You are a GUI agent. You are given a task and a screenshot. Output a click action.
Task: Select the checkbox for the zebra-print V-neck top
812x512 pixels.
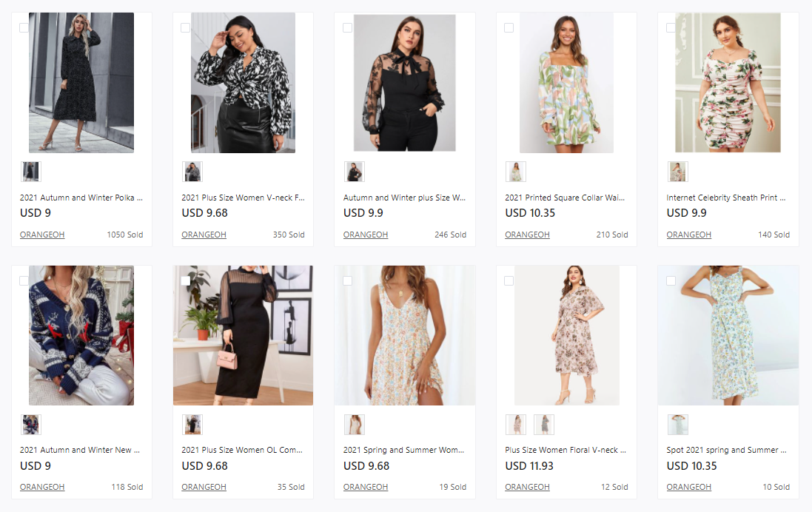click(x=185, y=28)
